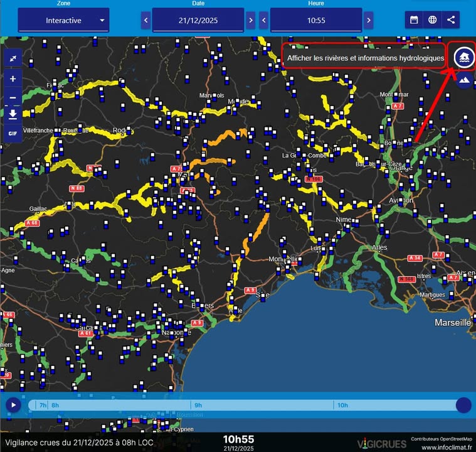Screen dimensions: 476x452
Task: Zoom out with the minus button
Action: click(13, 98)
